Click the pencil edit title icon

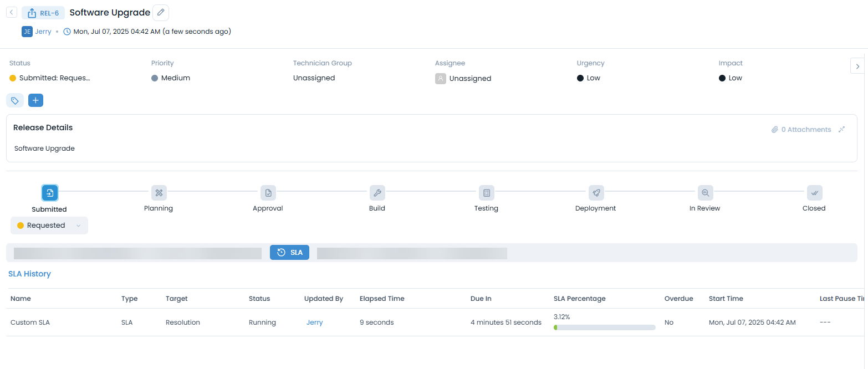[161, 12]
